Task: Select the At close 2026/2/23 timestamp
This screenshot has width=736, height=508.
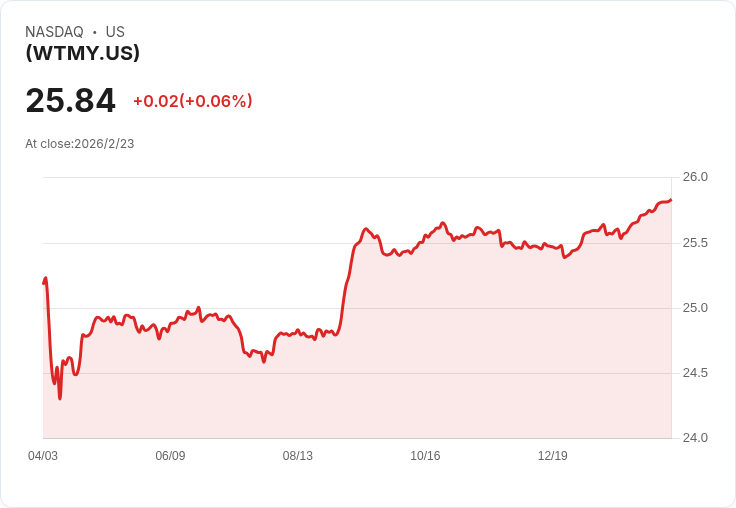Action: pos(79,144)
